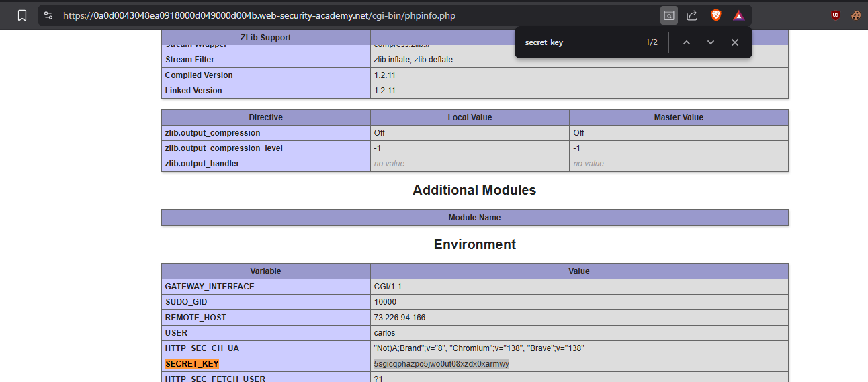The height and width of the screenshot is (382, 868).
Task: Click the address bar URL
Action: [x=259, y=15]
